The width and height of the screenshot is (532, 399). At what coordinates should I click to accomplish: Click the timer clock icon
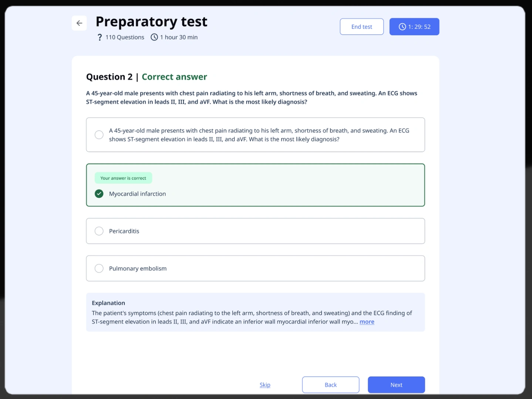[402, 27]
